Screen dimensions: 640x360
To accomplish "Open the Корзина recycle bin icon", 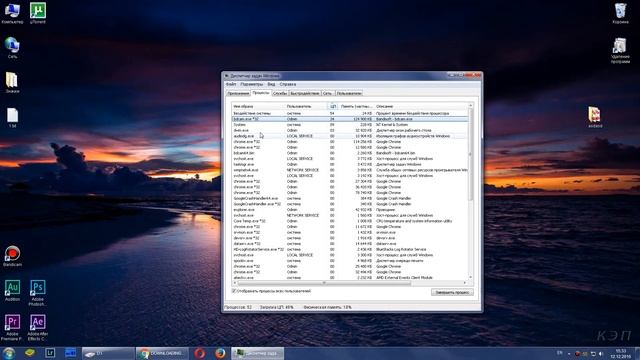I will coord(620,13).
